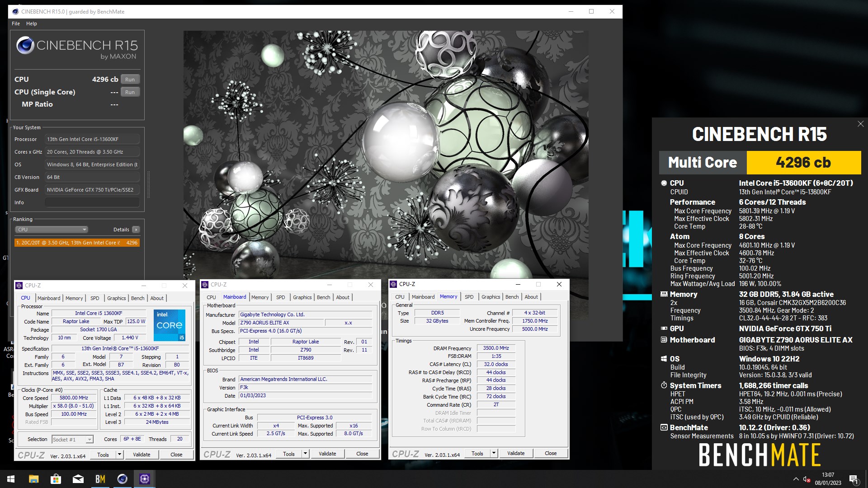This screenshot has height=488, width=868.
Task: Click the Cinebench rendered scene image
Action: (x=386, y=155)
